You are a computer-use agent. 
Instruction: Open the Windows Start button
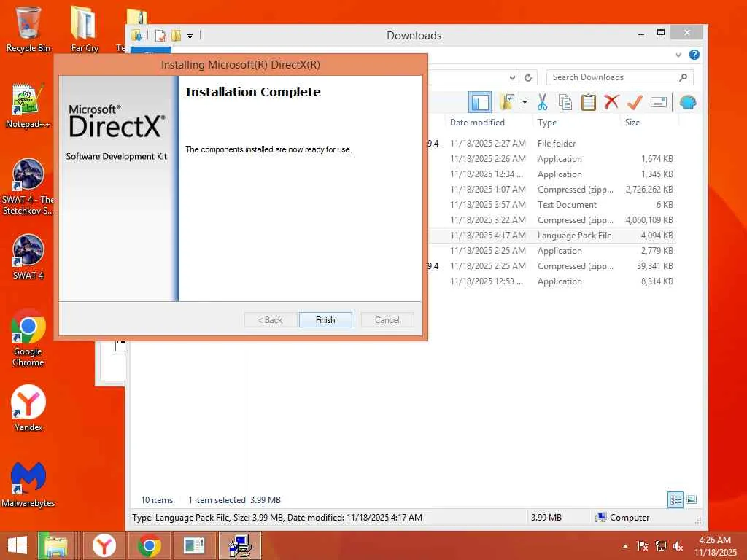[18, 545]
